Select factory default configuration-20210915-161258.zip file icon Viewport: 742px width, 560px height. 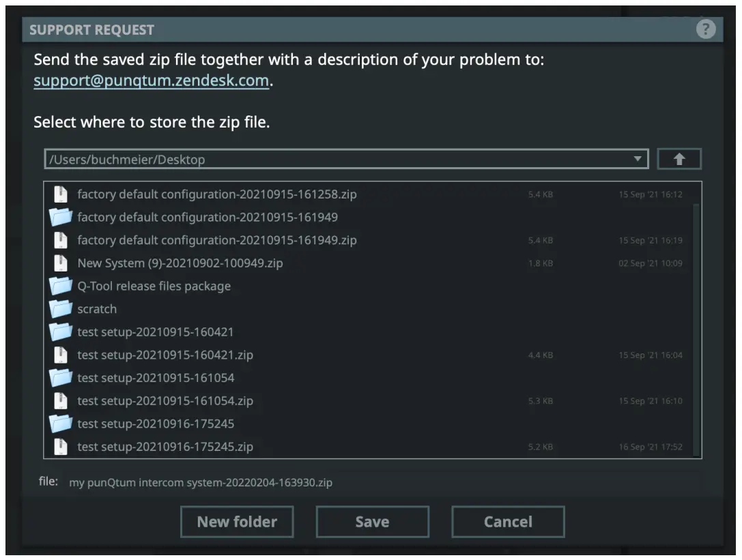(61, 194)
